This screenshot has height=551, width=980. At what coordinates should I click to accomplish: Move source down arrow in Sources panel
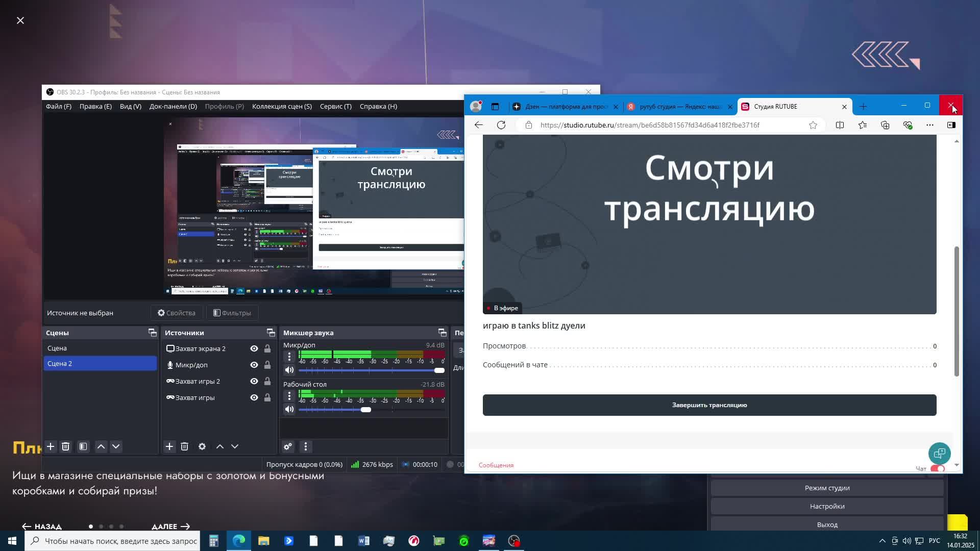pos(235,446)
